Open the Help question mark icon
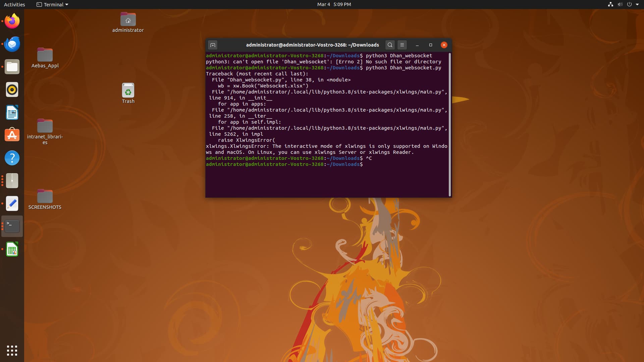 point(12,158)
